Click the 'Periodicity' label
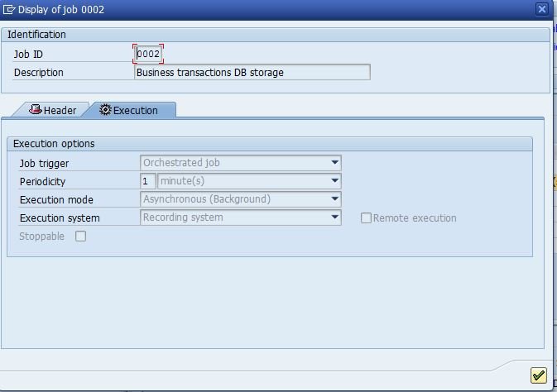 pyautogui.click(x=43, y=181)
